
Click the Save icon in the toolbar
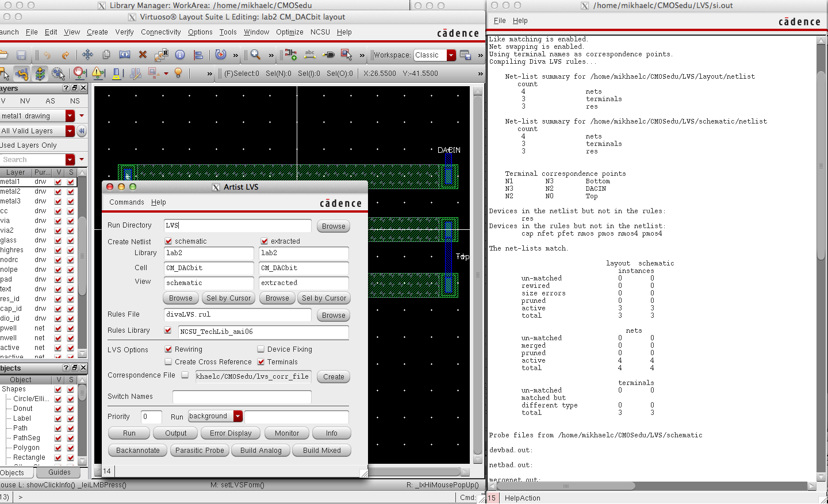[21, 55]
